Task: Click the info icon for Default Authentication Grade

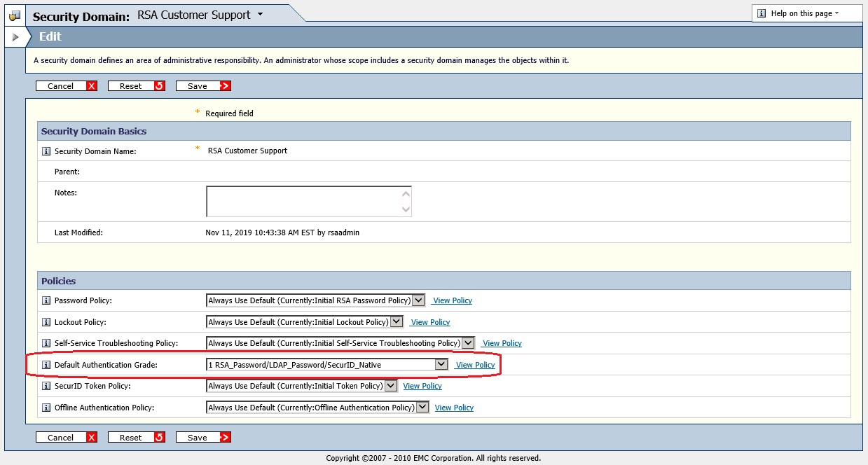Action: click(x=46, y=364)
